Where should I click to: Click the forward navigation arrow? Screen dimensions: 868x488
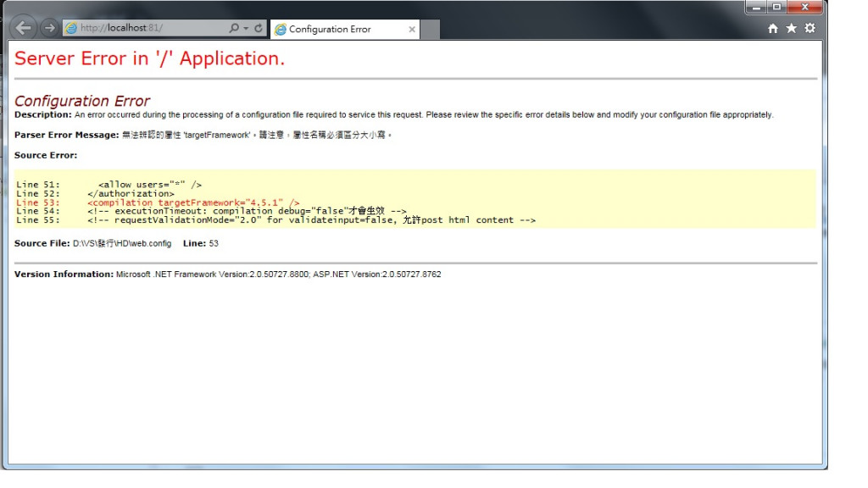coord(49,28)
